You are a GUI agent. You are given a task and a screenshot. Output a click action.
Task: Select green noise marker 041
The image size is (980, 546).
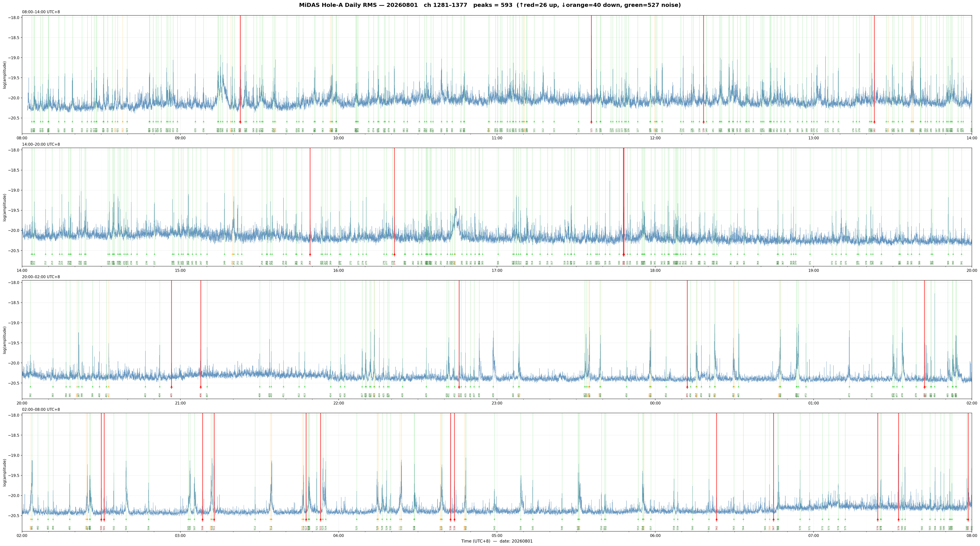coord(227,122)
